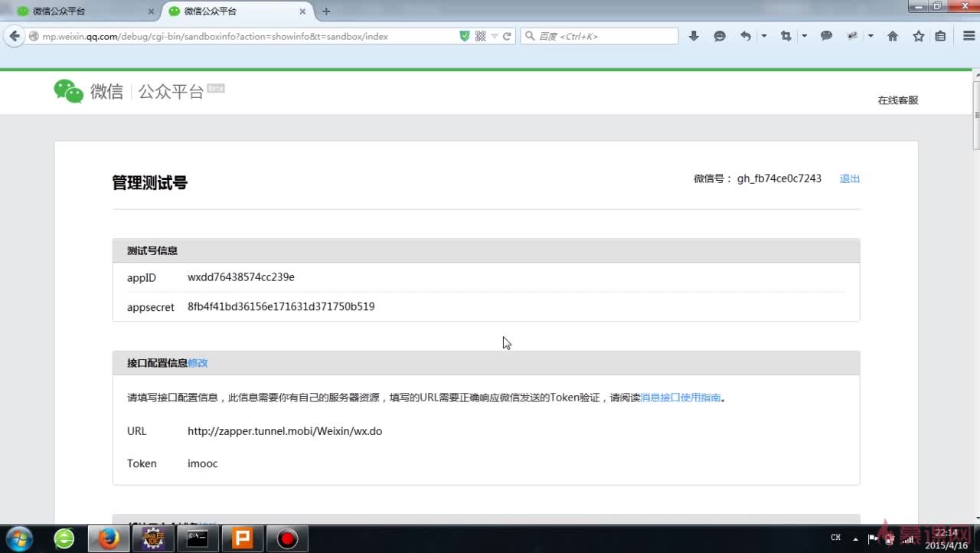Open the downloads arrow icon
This screenshot has width=980, height=553.
pyautogui.click(x=694, y=36)
